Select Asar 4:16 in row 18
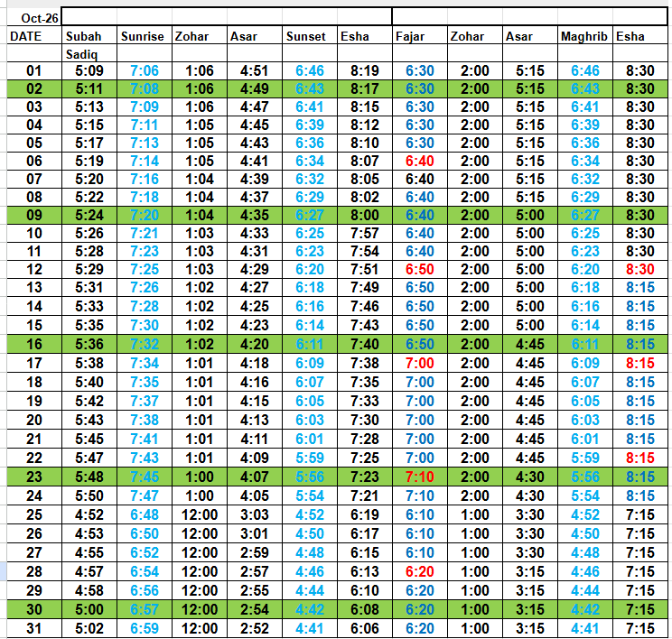 (255, 382)
